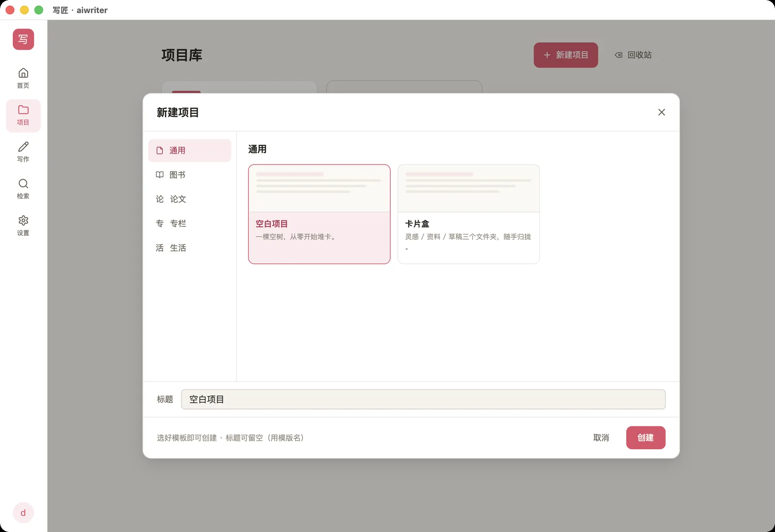Select 论文 template category
This screenshot has height=532, width=775.
[x=190, y=199]
